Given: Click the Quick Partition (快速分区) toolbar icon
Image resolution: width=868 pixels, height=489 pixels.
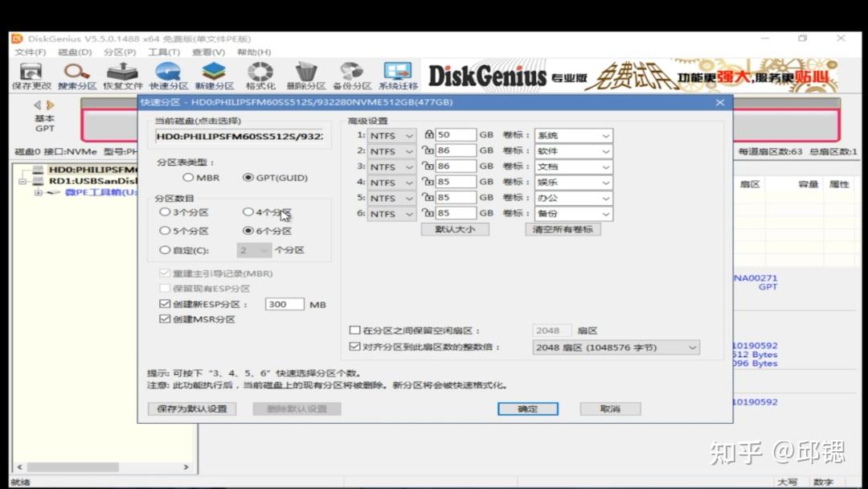Looking at the screenshot, I should [168, 76].
